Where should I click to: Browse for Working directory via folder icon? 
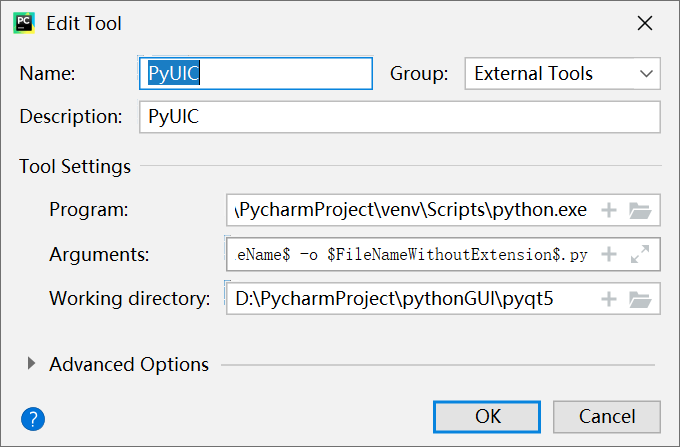(640, 299)
